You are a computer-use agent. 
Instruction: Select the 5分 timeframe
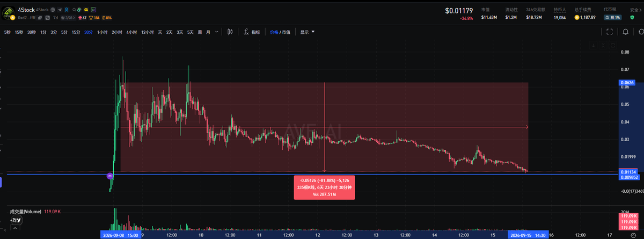[x=64, y=32]
